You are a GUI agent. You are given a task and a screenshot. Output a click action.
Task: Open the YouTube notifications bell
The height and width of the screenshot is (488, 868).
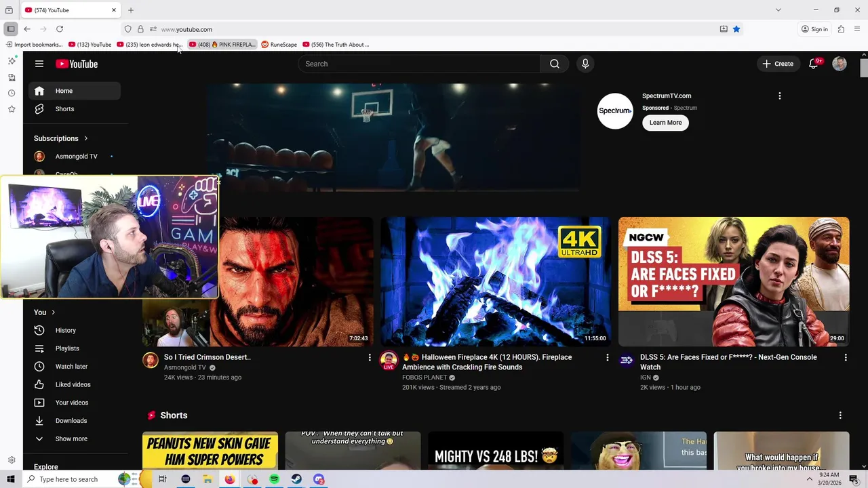(x=814, y=64)
